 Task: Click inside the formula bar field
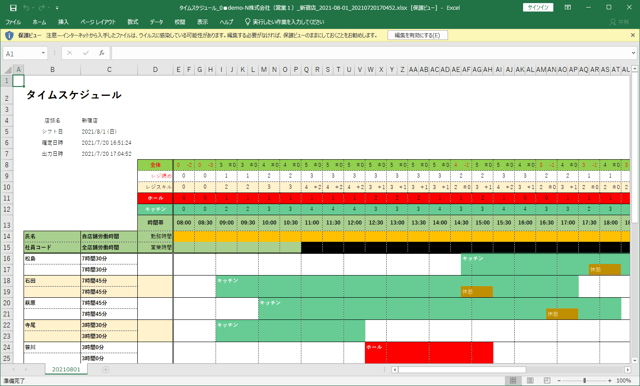point(371,53)
